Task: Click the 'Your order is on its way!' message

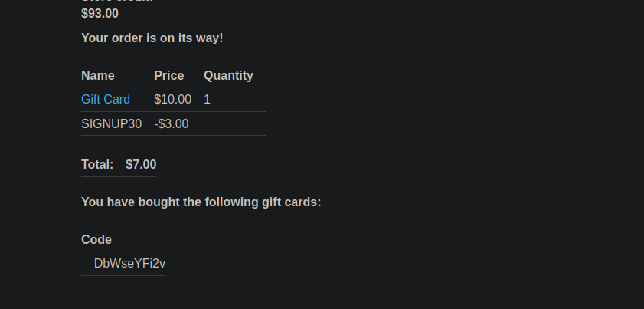Action: click(x=152, y=38)
